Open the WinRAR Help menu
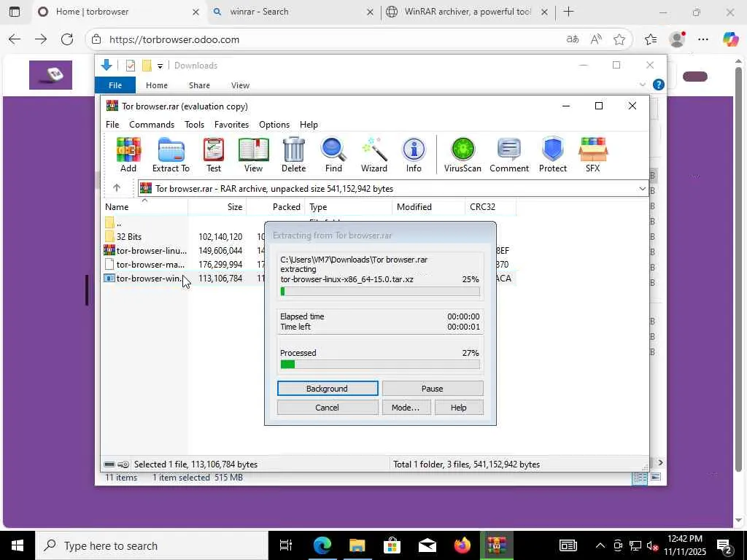 pos(309,124)
